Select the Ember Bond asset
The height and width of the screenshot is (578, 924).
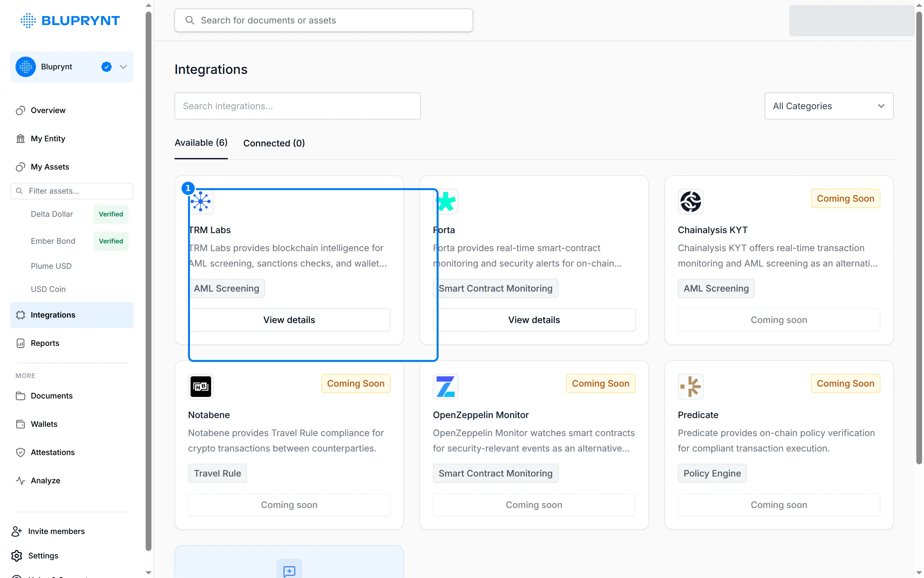click(53, 241)
